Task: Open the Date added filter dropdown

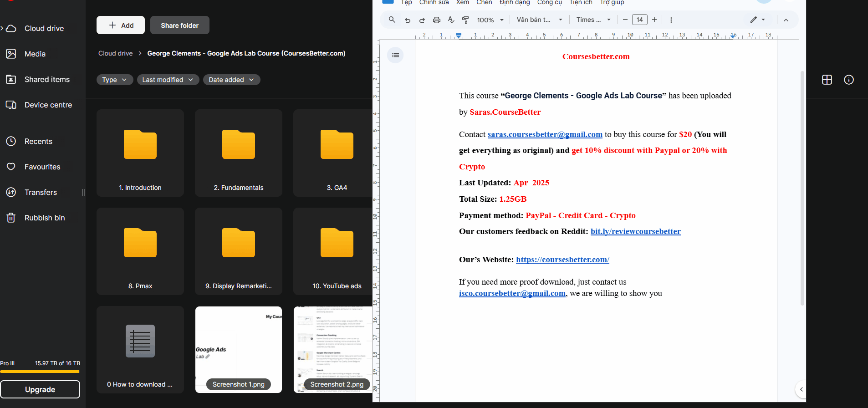Action: [x=232, y=80]
